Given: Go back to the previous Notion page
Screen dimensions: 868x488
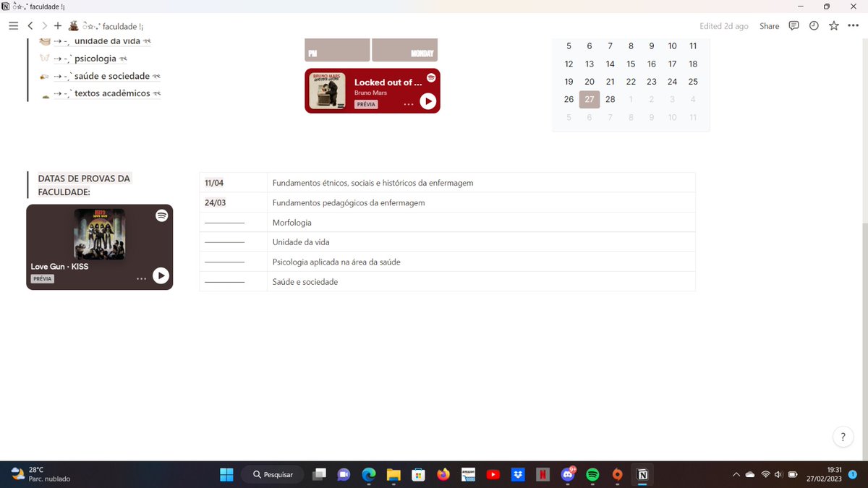Looking at the screenshot, I should (30, 26).
